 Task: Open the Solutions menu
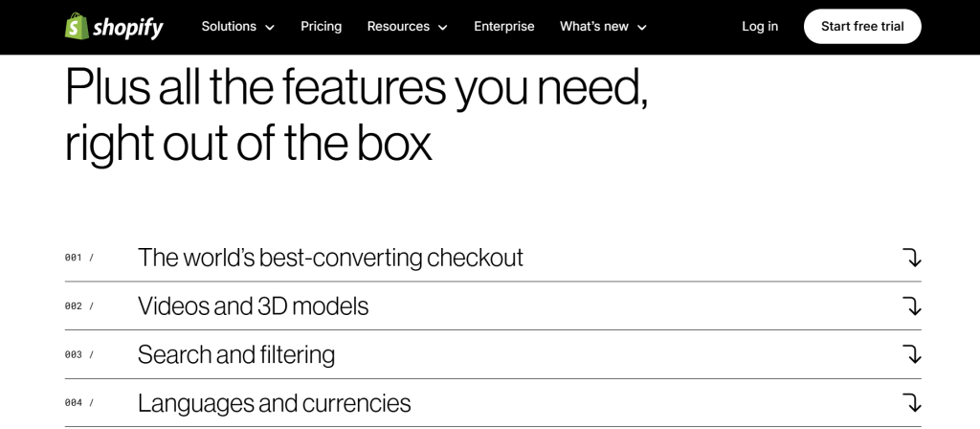[228, 27]
